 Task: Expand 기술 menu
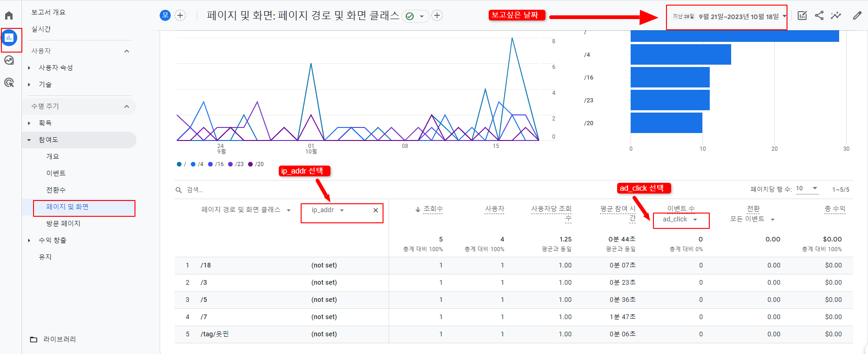(x=45, y=84)
